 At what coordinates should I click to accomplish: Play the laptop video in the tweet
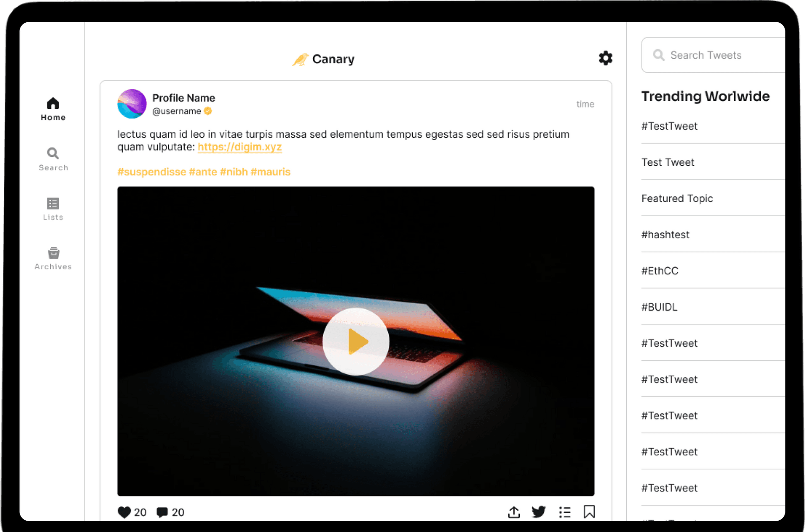[356, 342]
